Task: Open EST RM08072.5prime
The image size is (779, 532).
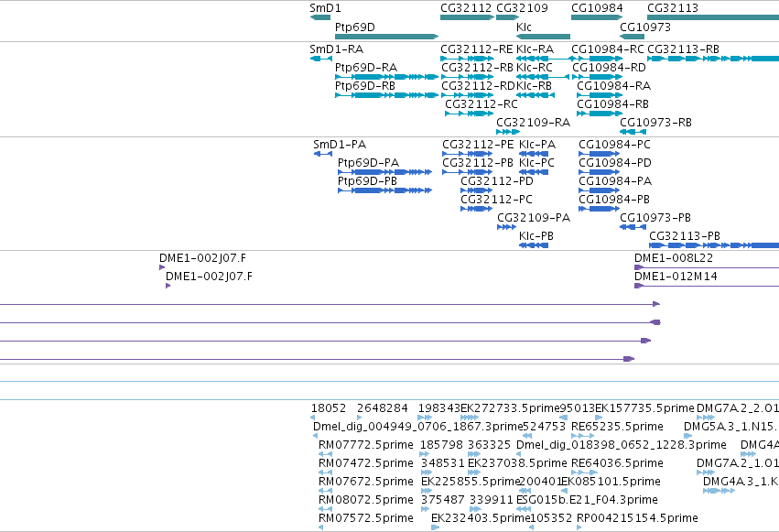Action: (365, 500)
